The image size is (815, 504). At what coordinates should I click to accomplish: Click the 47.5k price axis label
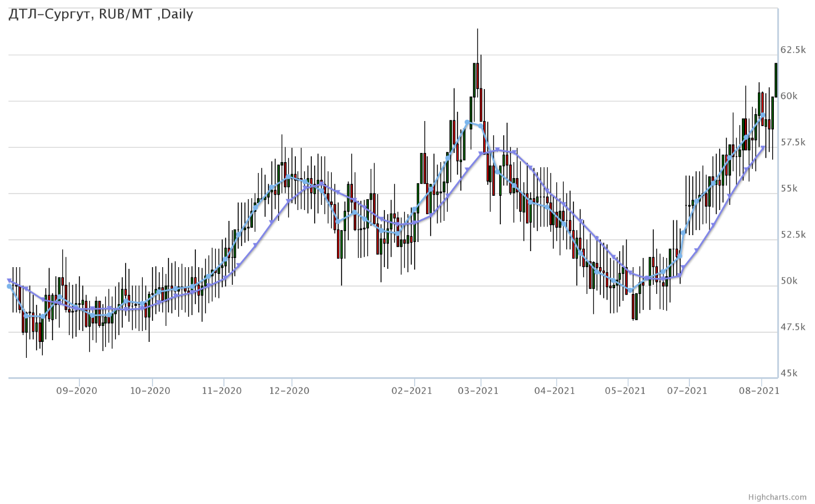click(x=793, y=328)
